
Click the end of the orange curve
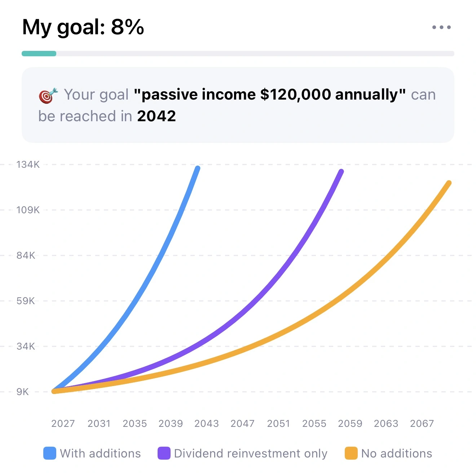(x=449, y=183)
